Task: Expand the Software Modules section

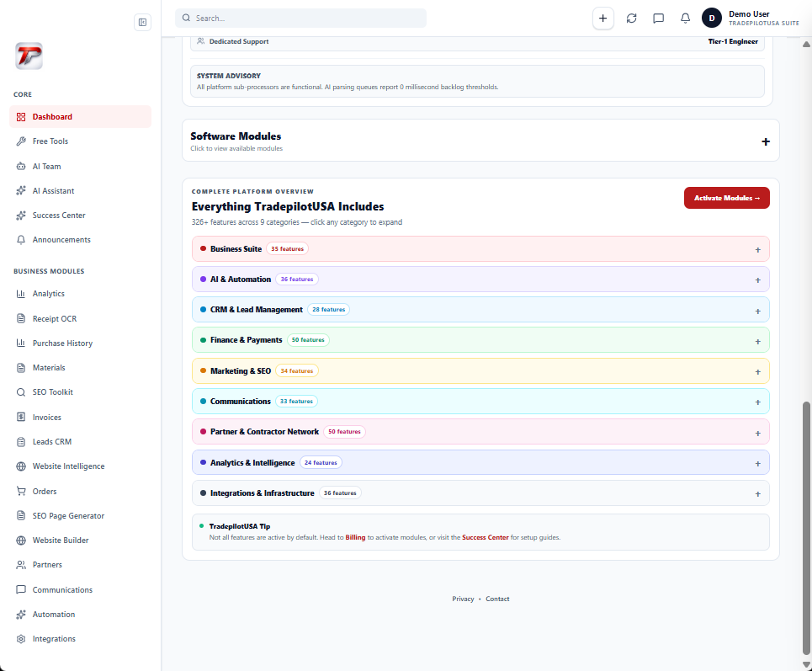Action: coord(766,141)
